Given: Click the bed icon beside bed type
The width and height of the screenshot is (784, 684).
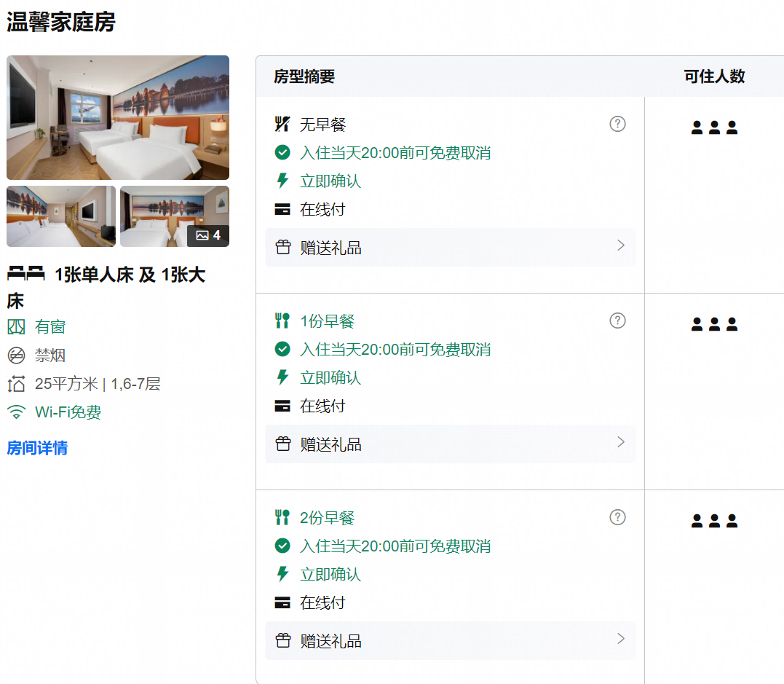Looking at the screenshot, I should point(26,274).
